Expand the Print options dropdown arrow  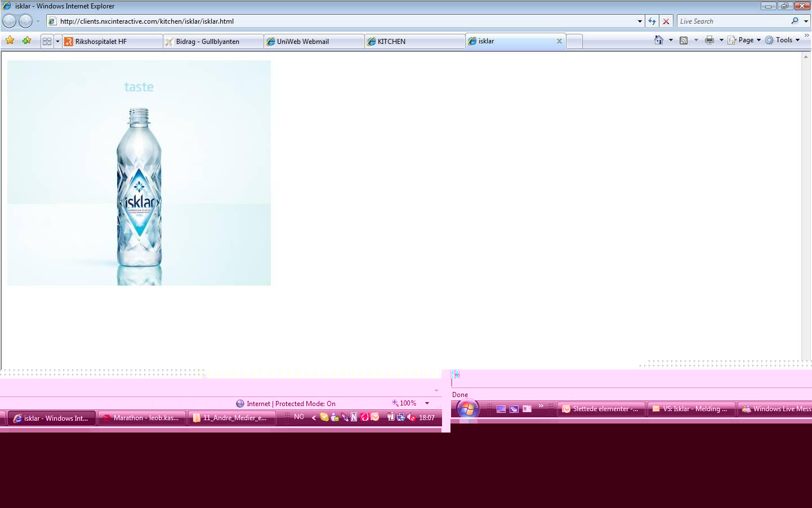[721, 40]
